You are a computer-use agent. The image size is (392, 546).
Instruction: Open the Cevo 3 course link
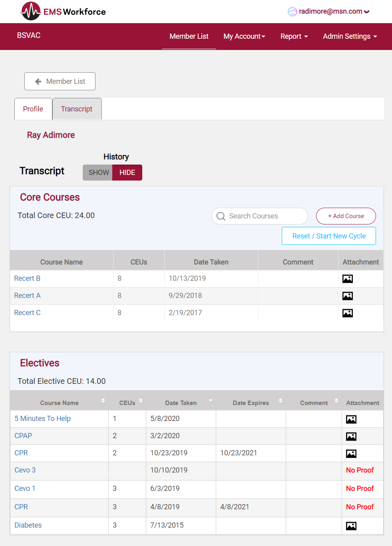[x=25, y=470]
